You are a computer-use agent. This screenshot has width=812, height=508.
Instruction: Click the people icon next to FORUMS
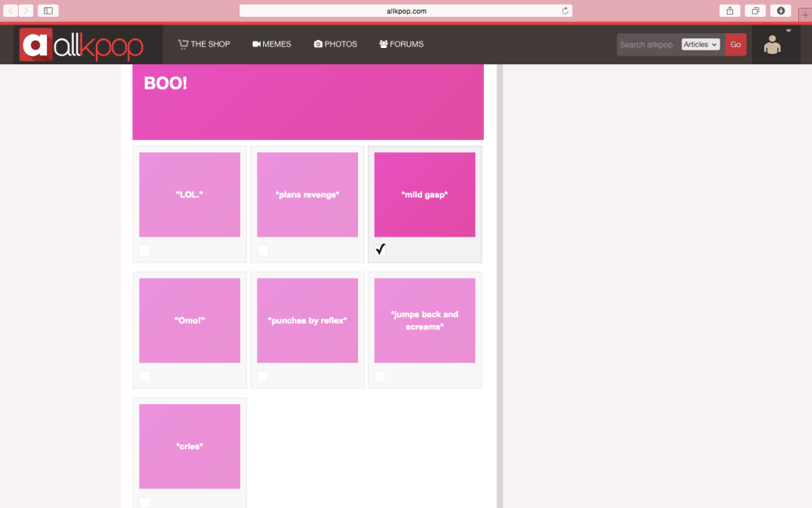(381, 44)
